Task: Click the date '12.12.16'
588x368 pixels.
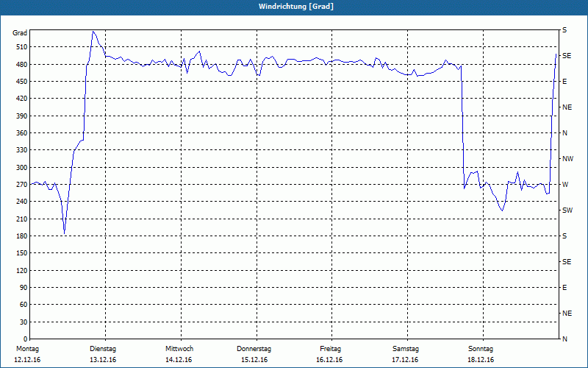Action: [27, 360]
